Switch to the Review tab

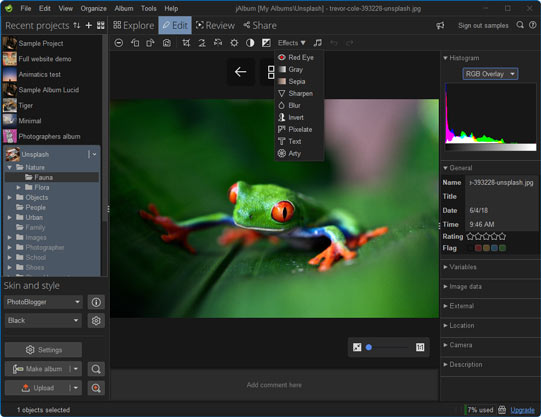(215, 25)
